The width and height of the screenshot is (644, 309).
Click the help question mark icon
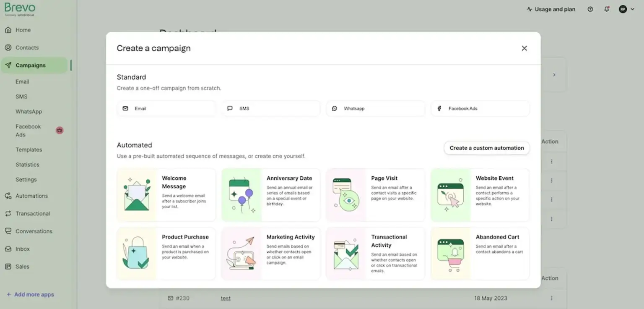(x=590, y=9)
